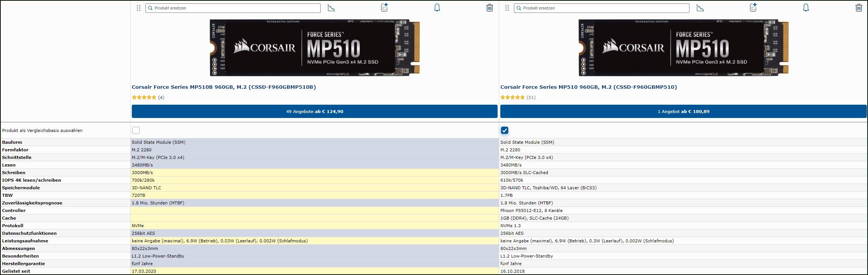
Task: Click 'Produkt ersetzen' search field for MP510
Action: [x=602, y=8]
